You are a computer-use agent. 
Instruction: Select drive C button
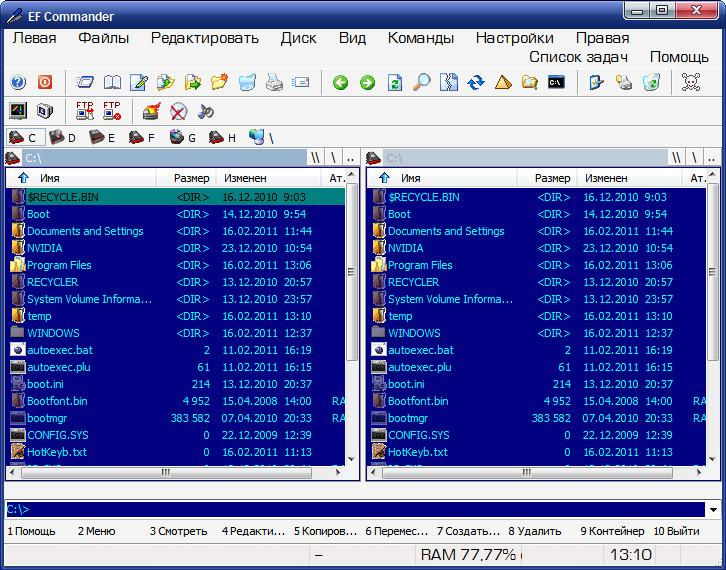pyautogui.click(x=26, y=138)
